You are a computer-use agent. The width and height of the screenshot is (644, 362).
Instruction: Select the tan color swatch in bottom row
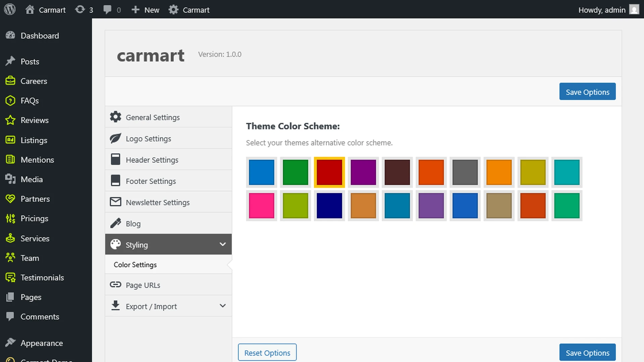[x=499, y=205]
